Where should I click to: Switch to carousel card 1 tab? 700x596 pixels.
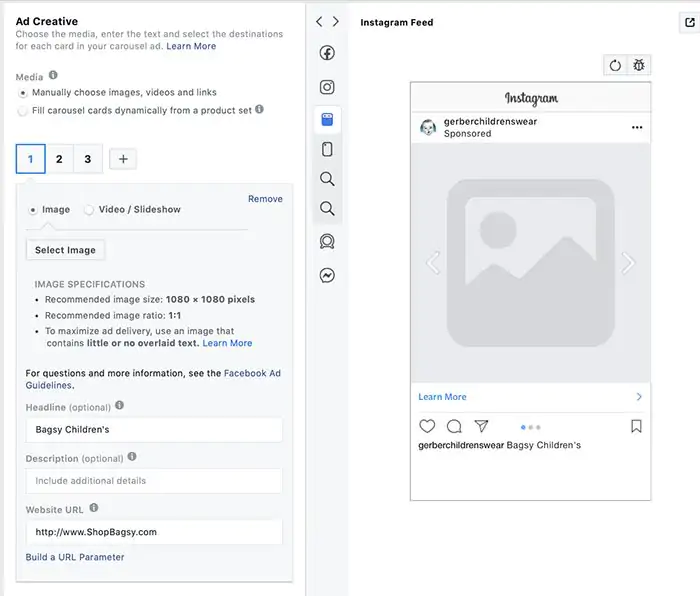(30, 159)
